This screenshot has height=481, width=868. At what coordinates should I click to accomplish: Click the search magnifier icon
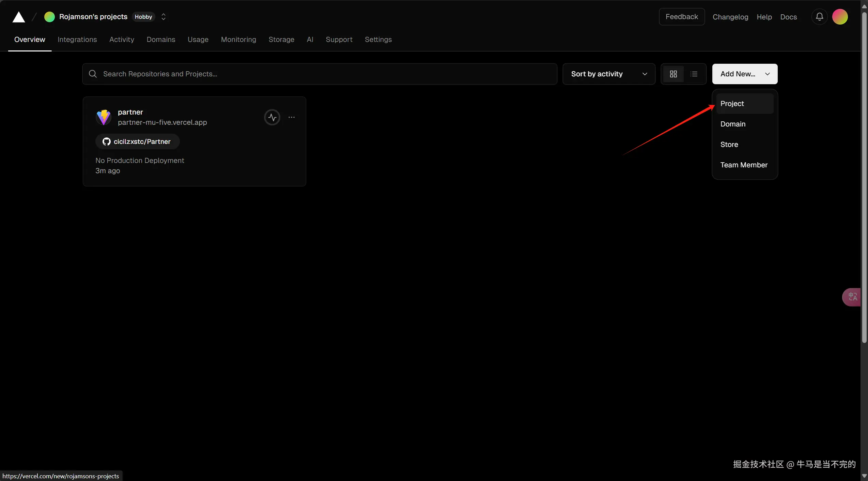93,74
